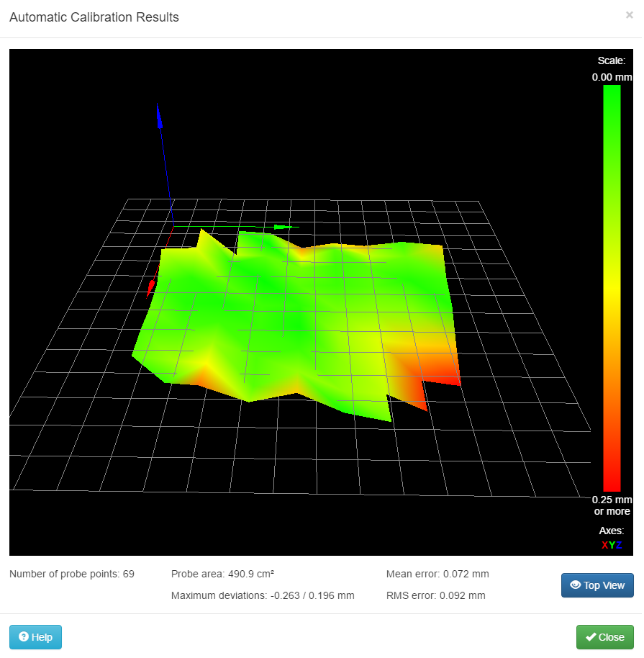
Task: Click the green-to-red color scale bar
Action: (612, 288)
